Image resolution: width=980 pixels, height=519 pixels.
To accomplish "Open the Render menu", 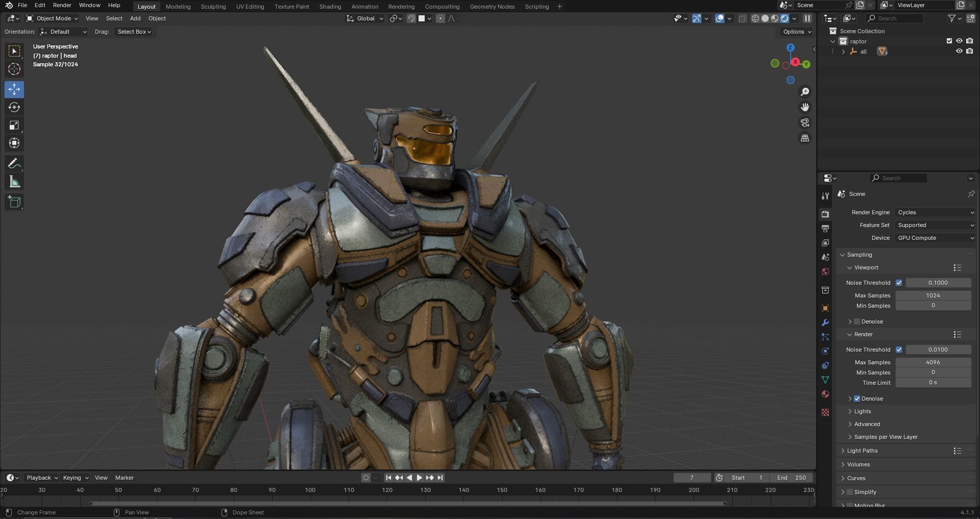I will point(62,5).
